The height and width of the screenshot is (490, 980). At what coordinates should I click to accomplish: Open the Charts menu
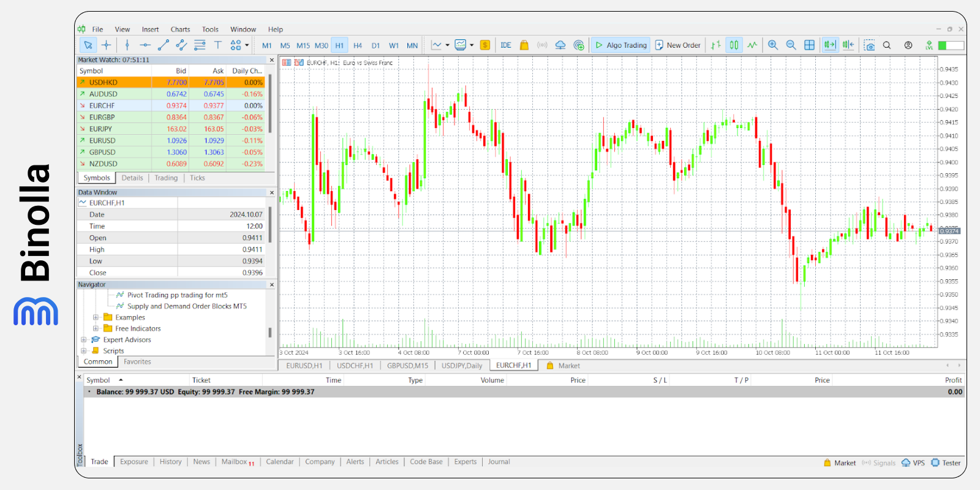pos(180,29)
